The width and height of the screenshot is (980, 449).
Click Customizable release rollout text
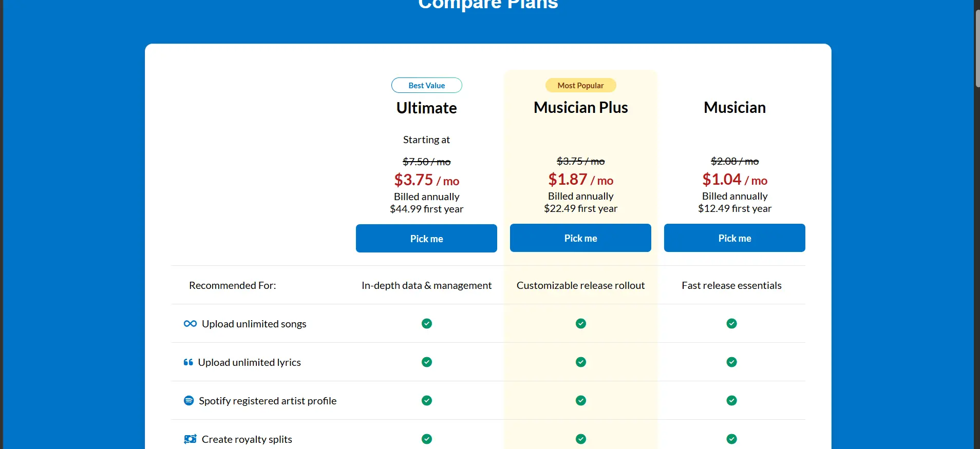coord(580,285)
